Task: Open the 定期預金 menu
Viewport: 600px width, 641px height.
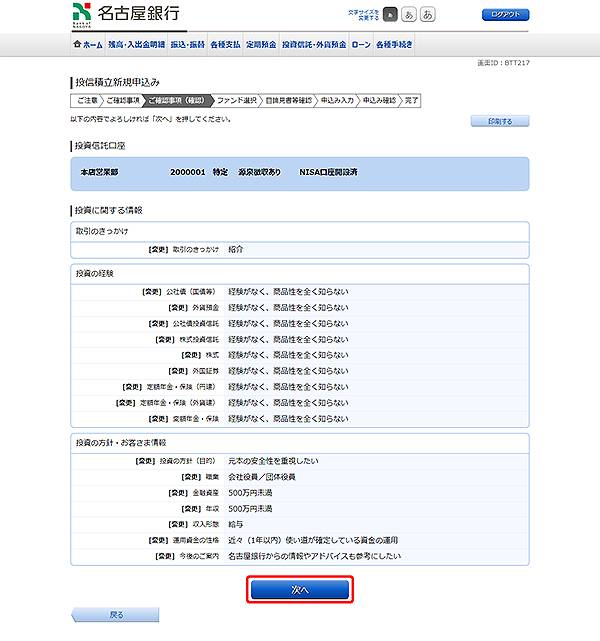Action: tap(261, 45)
